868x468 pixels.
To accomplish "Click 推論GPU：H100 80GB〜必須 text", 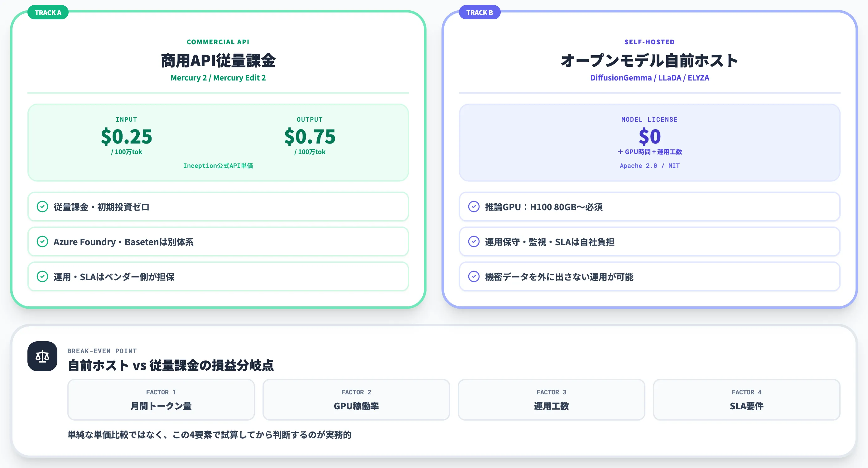I will (544, 207).
